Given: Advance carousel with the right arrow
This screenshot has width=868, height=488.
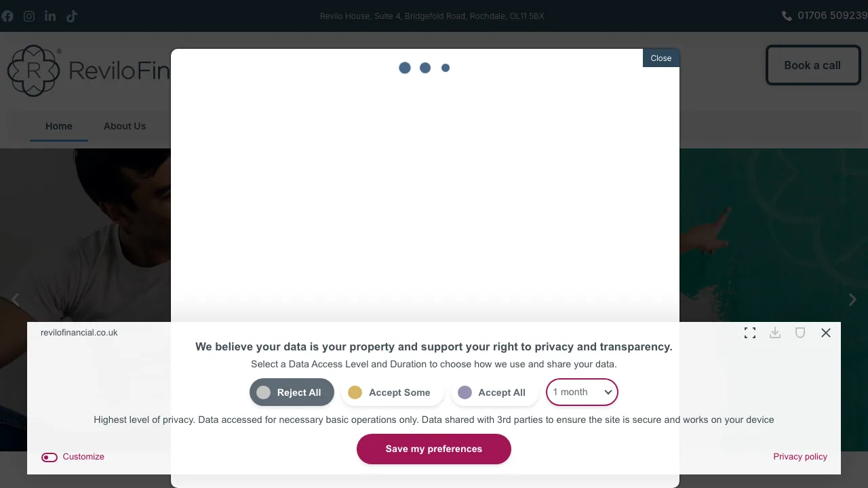Looking at the screenshot, I should 852,299.
